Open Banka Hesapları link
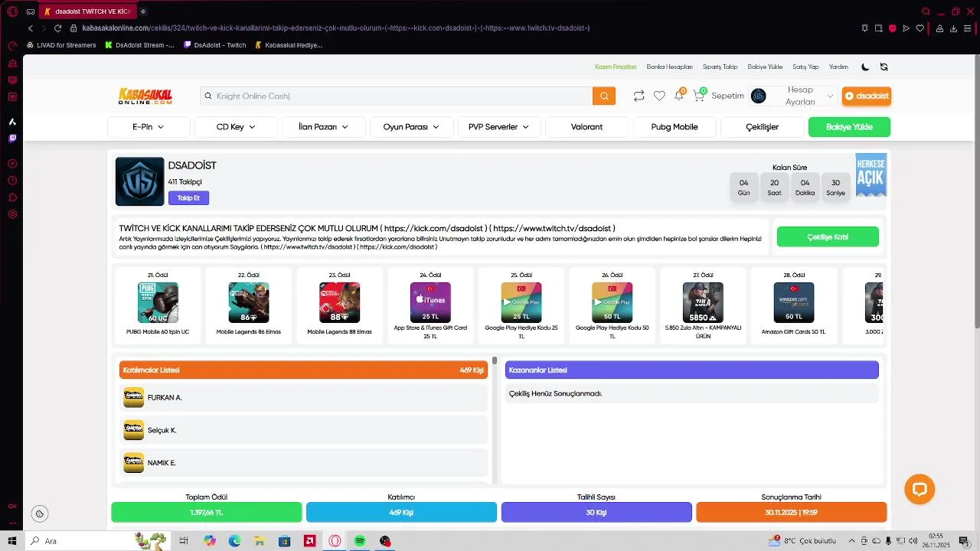980x551 pixels. pyautogui.click(x=669, y=67)
